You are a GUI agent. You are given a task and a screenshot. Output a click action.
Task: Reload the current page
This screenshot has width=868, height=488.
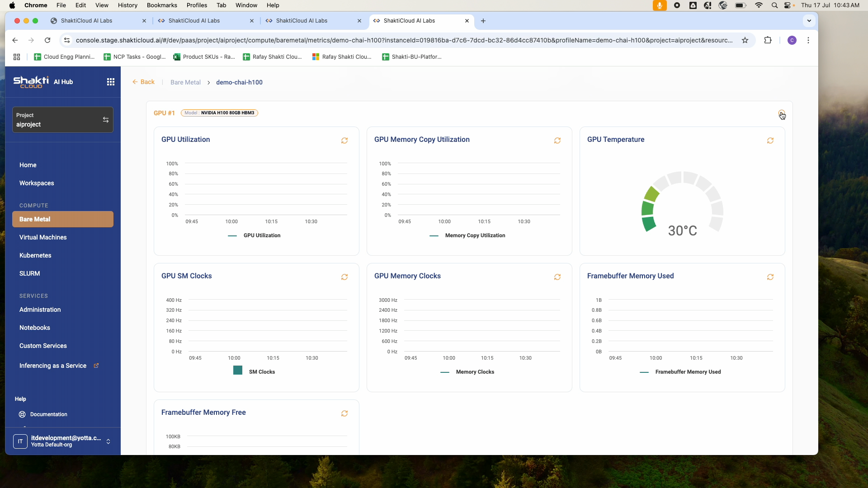pyautogui.click(x=47, y=40)
